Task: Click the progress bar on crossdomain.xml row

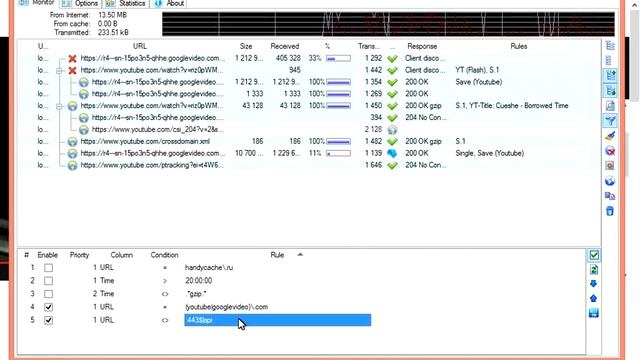Action: coord(338,142)
